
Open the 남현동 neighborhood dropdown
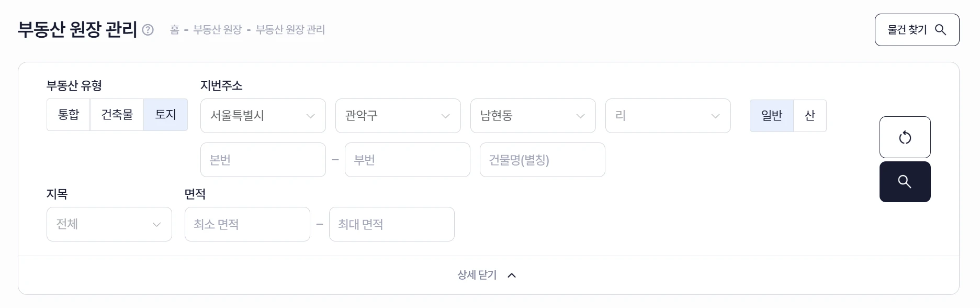coord(533,116)
